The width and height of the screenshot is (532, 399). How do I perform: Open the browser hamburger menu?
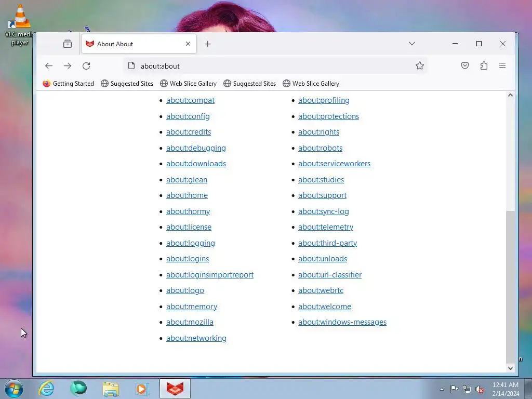tap(502, 65)
